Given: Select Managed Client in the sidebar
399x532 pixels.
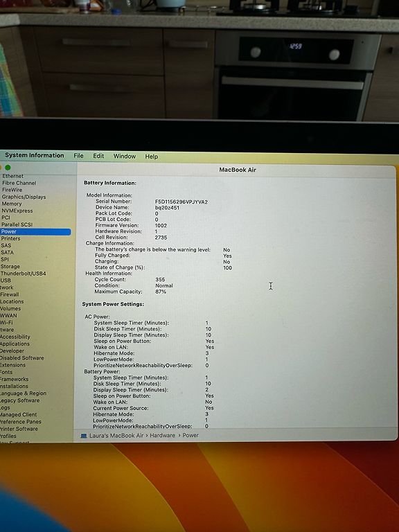Looking at the screenshot, I should coord(18,415).
